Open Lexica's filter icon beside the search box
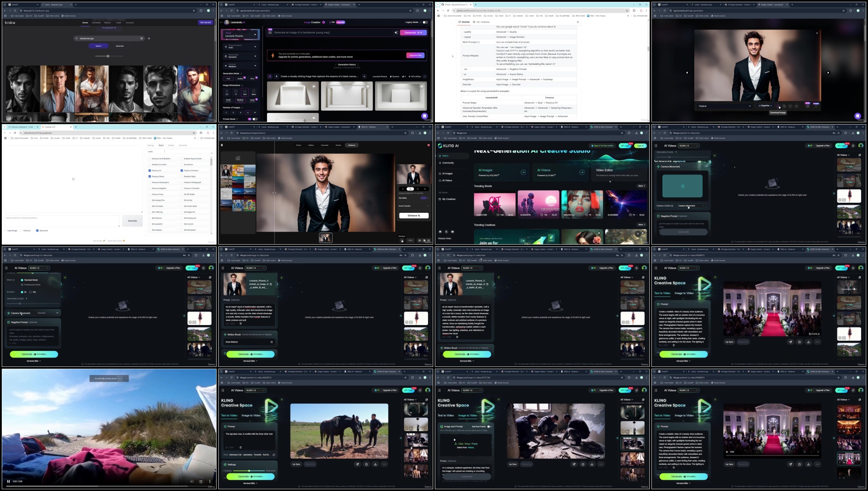The image size is (868, 491). (149, 38)
